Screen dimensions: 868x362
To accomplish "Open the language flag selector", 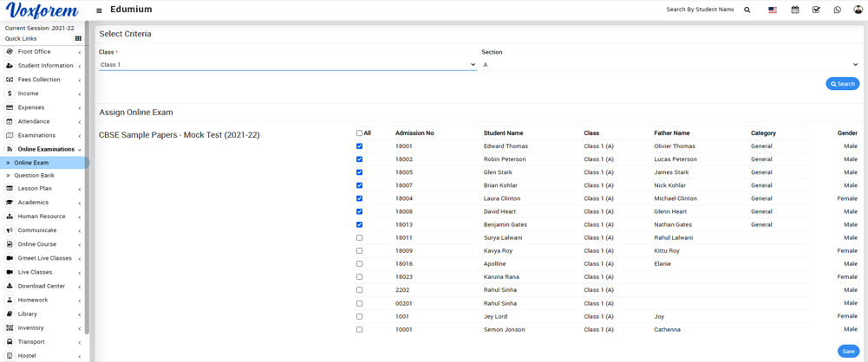I will pos(773,10).
